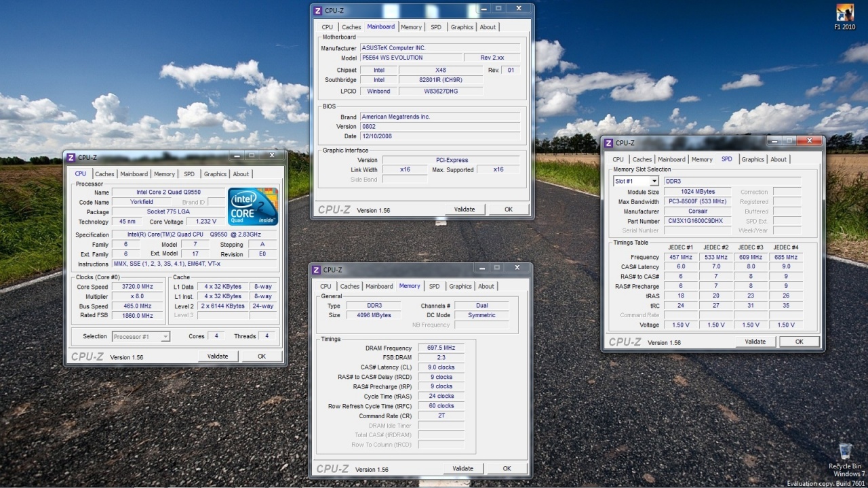Open Caches tab in Memory window

[350, 286]
